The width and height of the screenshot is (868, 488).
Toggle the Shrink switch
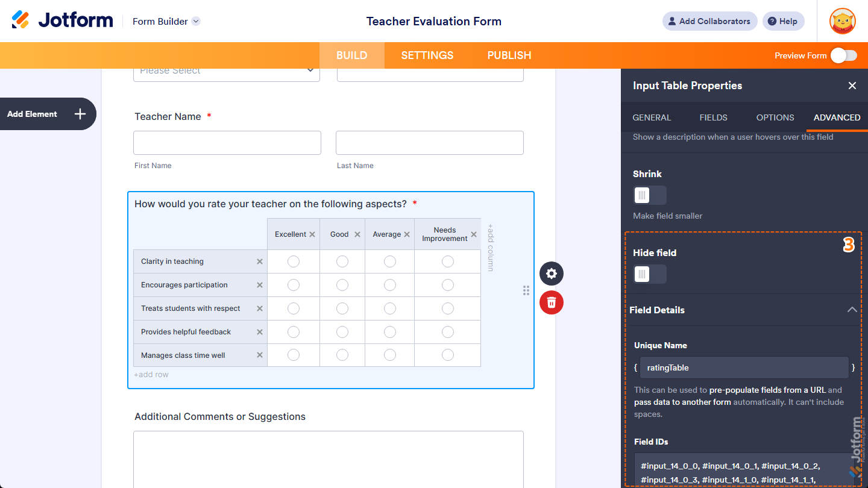click(x=650, y=195)
